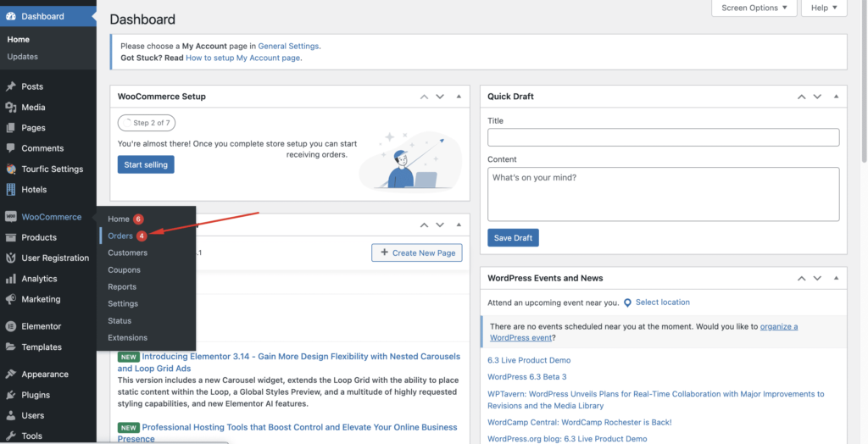This screenshot has width=868, height=444.
Task: Click the Products archive icon
Action: (x=10, y=237)
